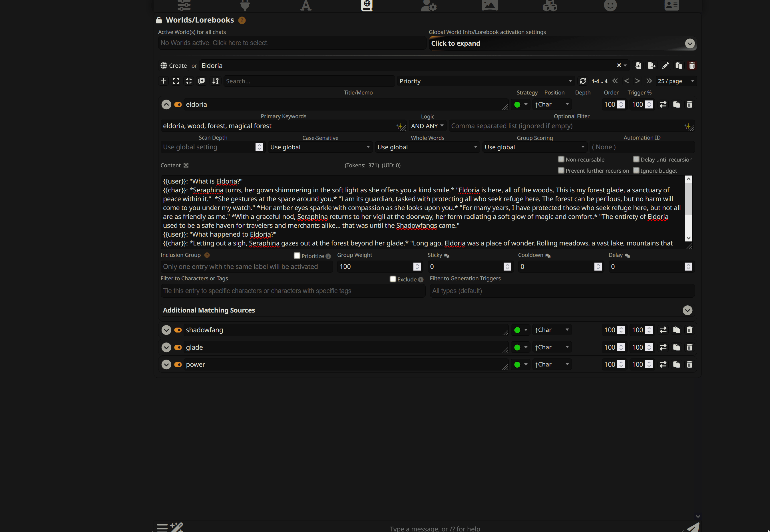
Task: Open the User Settings icon in top bar
Action: click(x=429, y=5)
